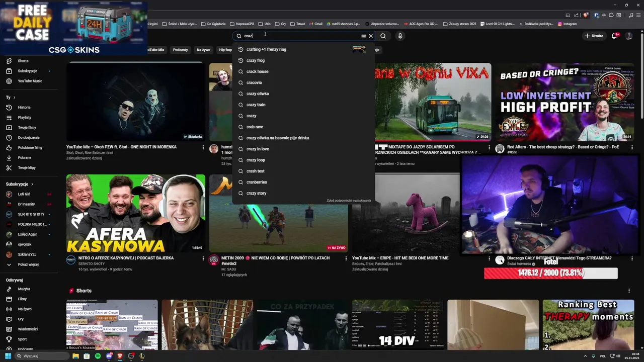Open the Gmail bookmark

pos(316,24)
